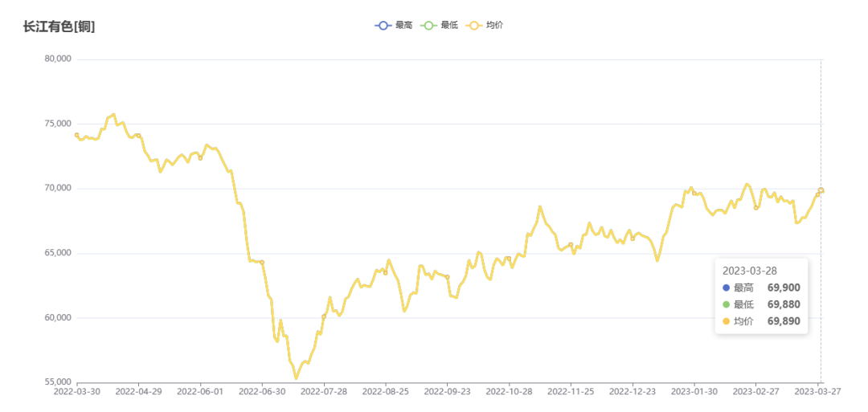Click the 2022-10-28 x-axis date label
Screen dimensions: 868x412
point(510,392)
